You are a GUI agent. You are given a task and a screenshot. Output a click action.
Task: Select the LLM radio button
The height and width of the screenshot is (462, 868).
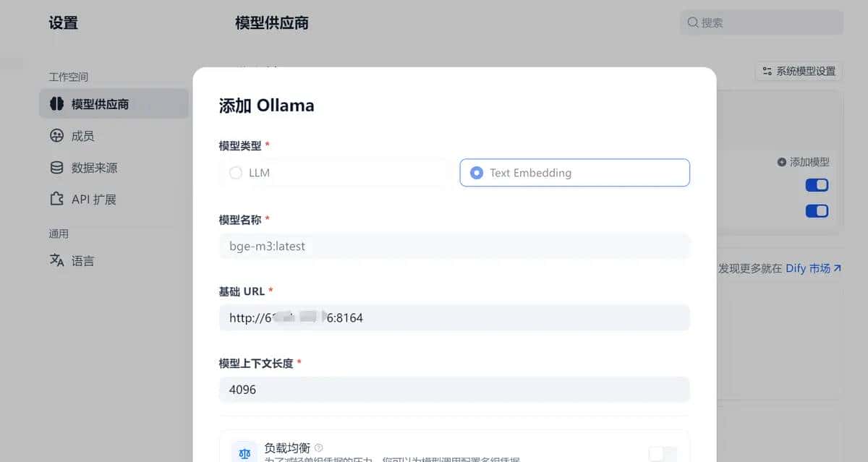point(237,173)
